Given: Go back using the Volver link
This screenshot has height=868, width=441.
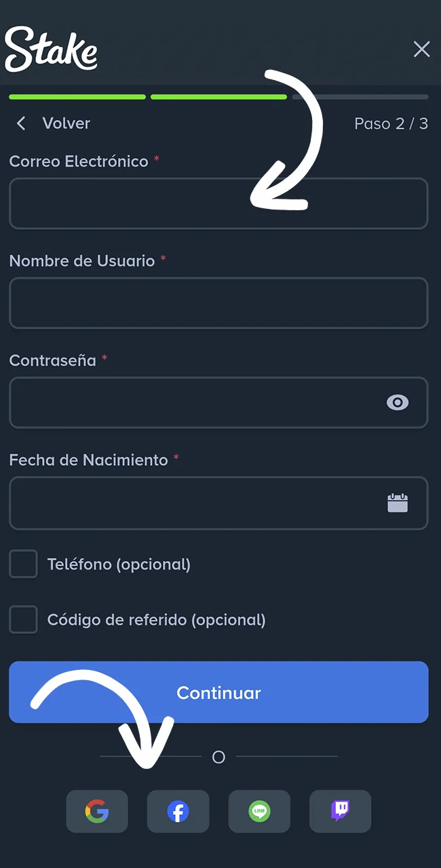Looking at the screenshot, I should pyautogui.click(x=66, y=123).
